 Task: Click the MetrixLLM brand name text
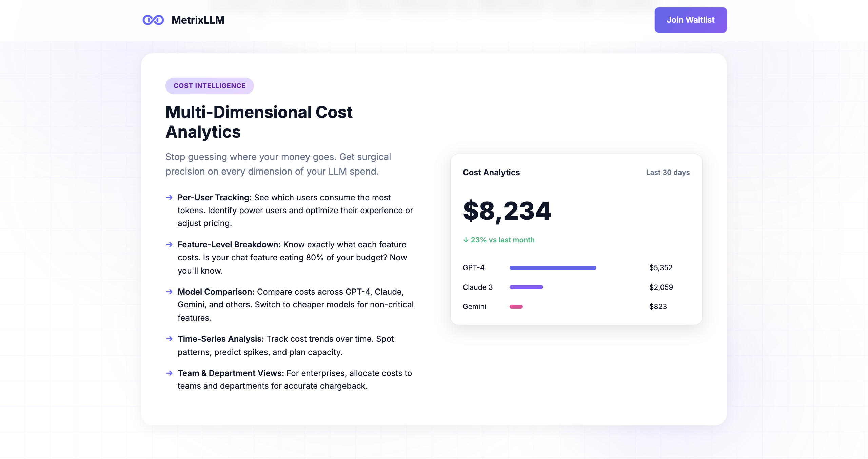198,20
